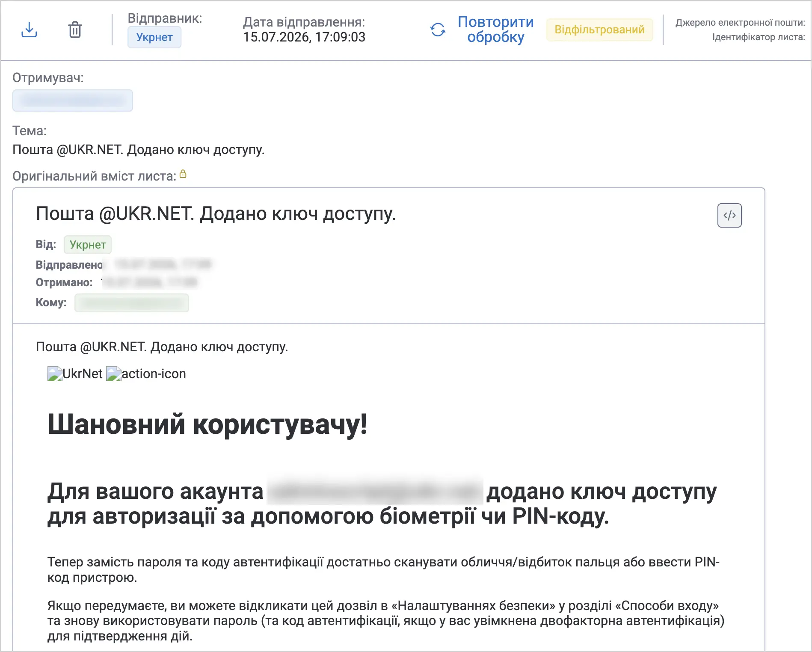The image size is (812, 652).
Task: Click the paragraph starting with Якщо передумаєте
Action: click(386, 621)
